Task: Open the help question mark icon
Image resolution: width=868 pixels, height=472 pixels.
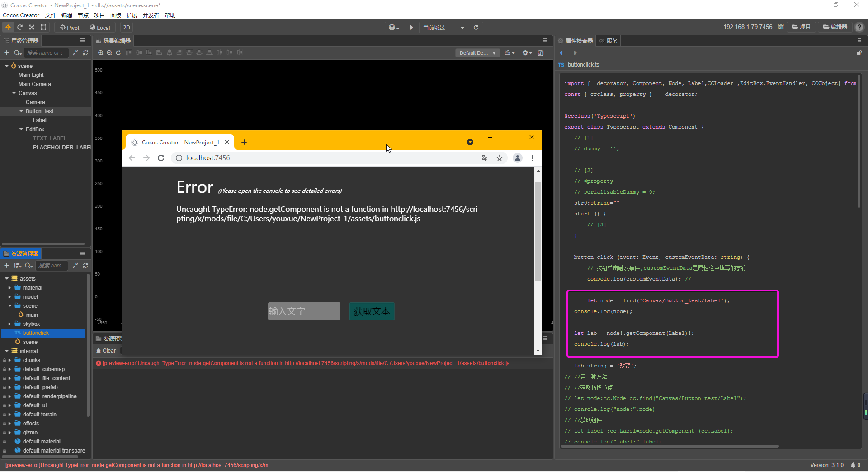Action: [x=859, y=27]
